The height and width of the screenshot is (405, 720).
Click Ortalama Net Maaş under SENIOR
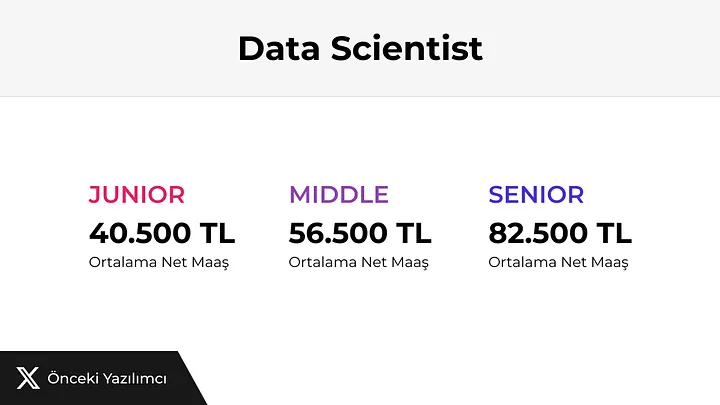558,262
